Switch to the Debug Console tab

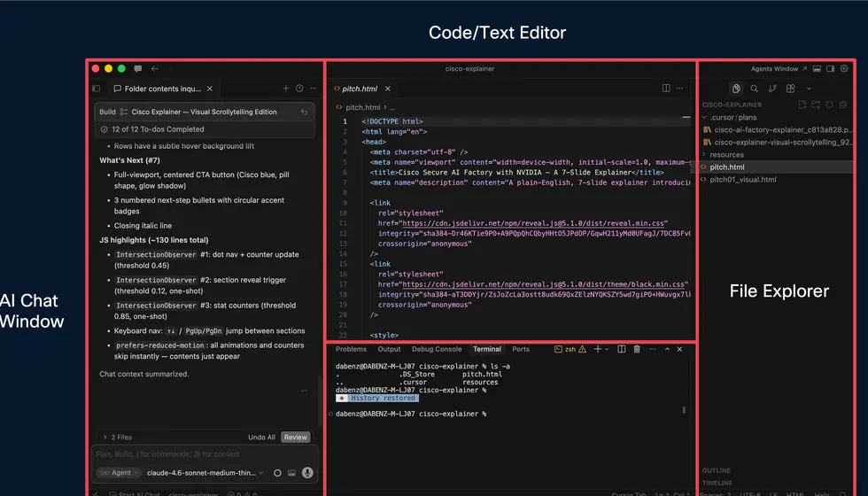437,349
